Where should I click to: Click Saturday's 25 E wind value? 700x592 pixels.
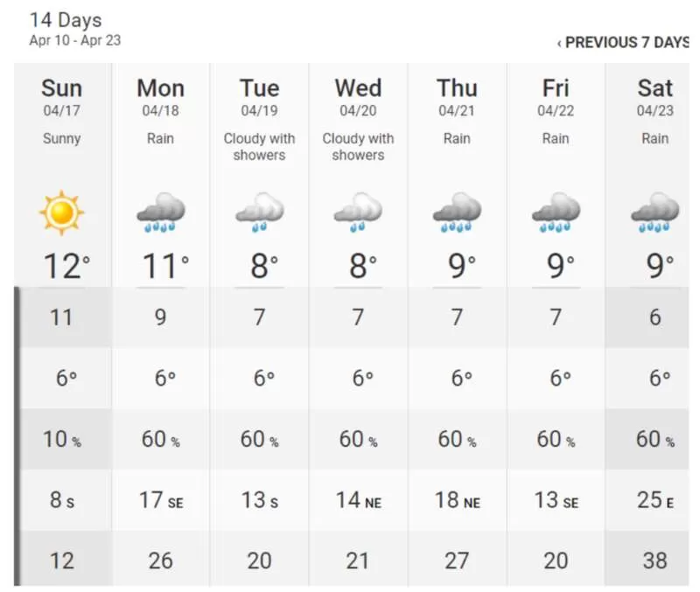[654, 500]
